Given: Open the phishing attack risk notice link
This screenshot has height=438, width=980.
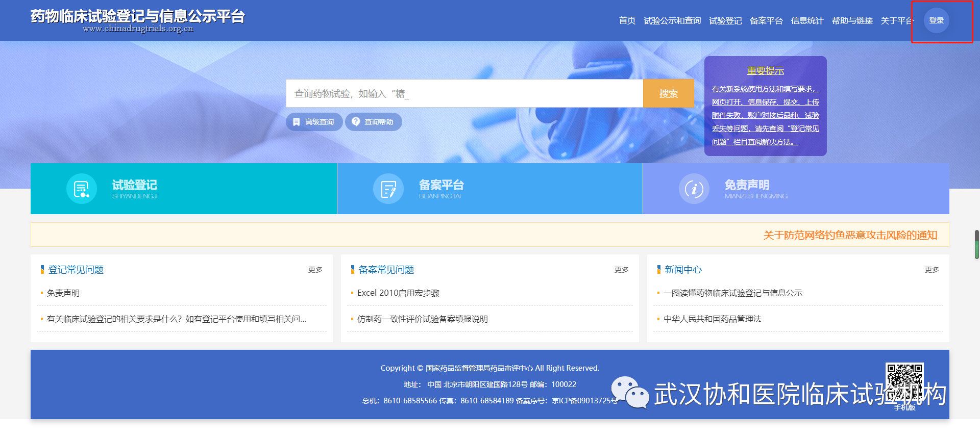Looking at the screenshot, I should pyautogui.click(x=850, y=235).
